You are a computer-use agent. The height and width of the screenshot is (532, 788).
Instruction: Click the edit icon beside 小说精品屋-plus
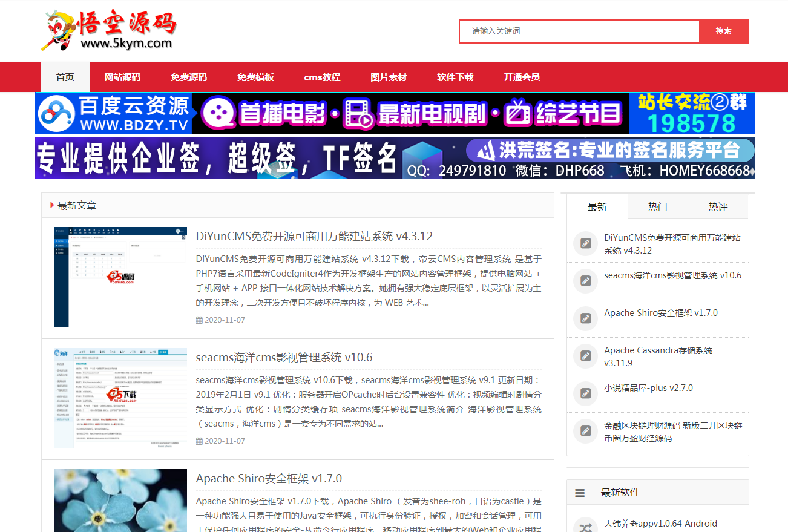(x=585, y=393)
